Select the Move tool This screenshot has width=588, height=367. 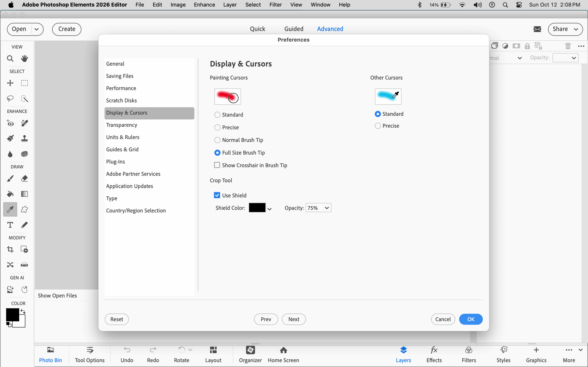point(10,83)
